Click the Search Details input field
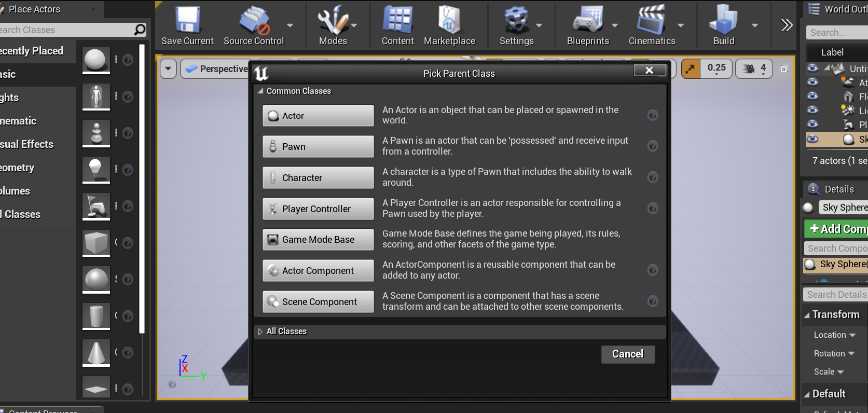Screen dimensions: 868x413 tap(836, 295)
